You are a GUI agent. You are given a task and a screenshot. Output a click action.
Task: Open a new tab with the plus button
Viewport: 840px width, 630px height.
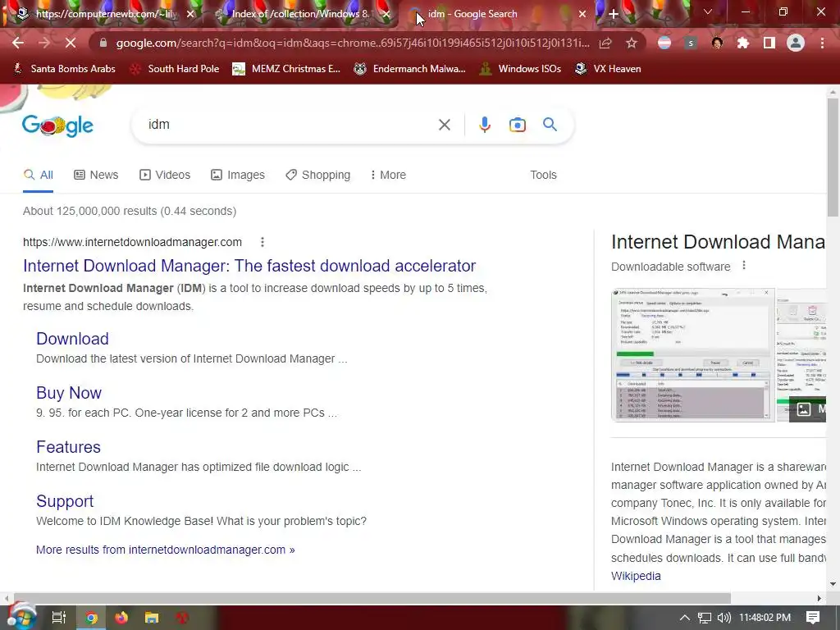point(614,14)
